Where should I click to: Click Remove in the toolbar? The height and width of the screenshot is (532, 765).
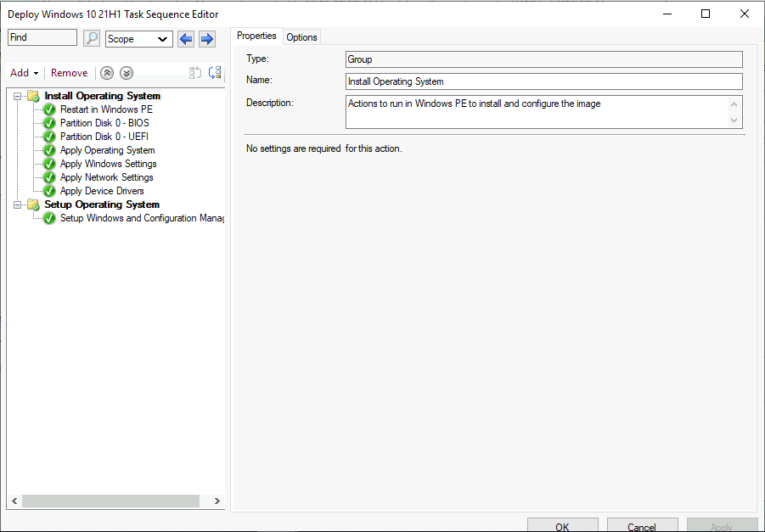(70, 73)
